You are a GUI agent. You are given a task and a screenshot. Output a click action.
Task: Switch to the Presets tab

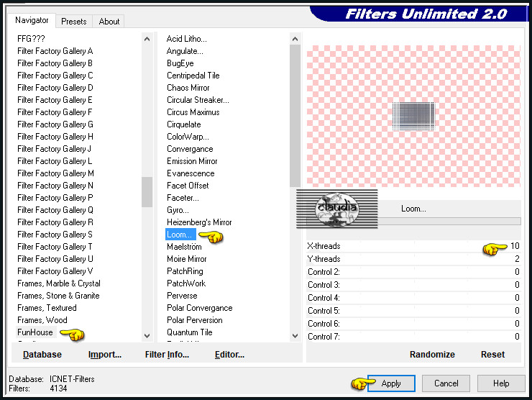point(73,22)
